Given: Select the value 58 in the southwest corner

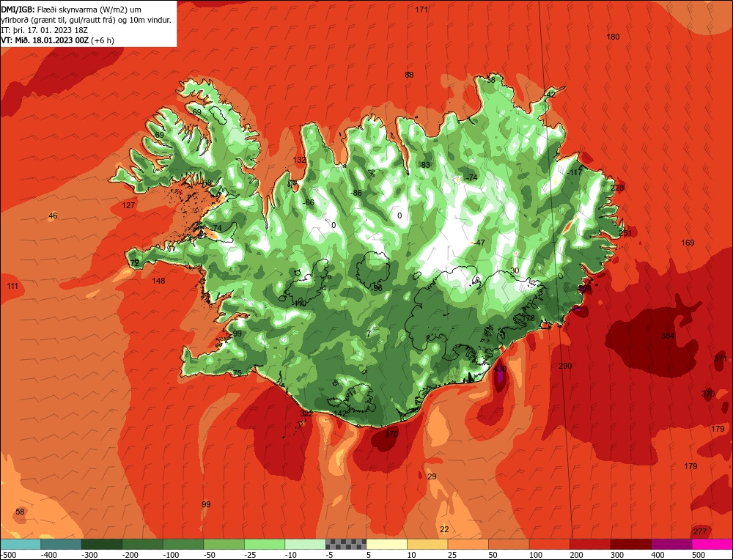Looking at the screenshot, I should (20, 512).
